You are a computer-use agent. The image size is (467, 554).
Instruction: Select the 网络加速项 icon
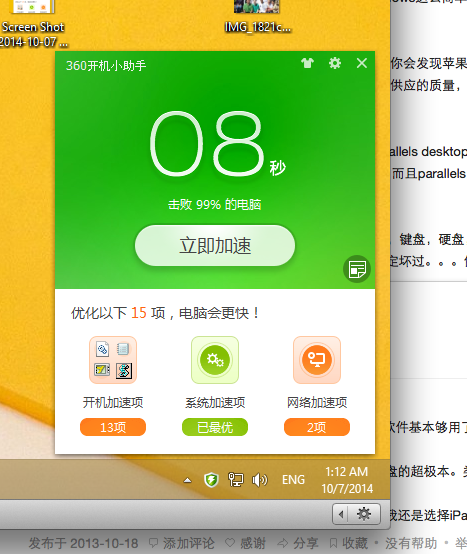[317, 360]
